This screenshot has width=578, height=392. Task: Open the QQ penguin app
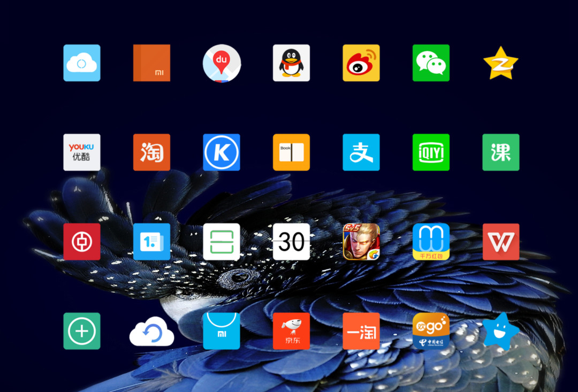click(291, 63)
